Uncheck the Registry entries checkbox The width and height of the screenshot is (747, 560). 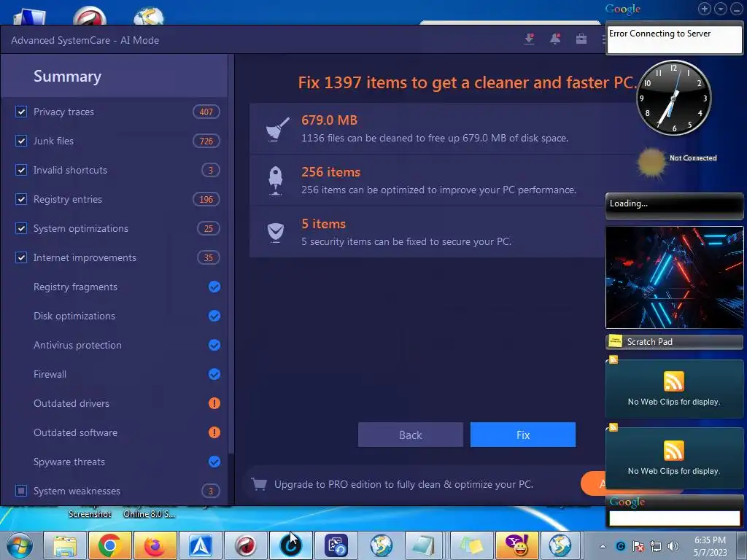pyautogui.click(x=21, y=199)
